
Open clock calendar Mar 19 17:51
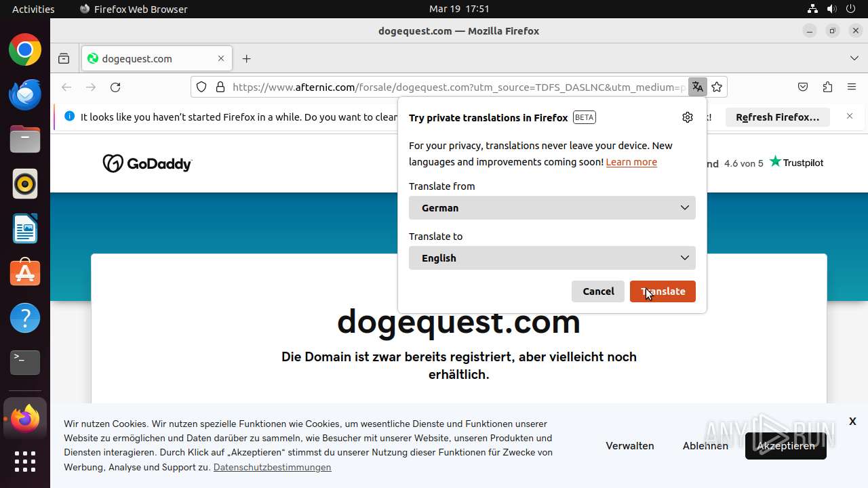pos(459,9)
